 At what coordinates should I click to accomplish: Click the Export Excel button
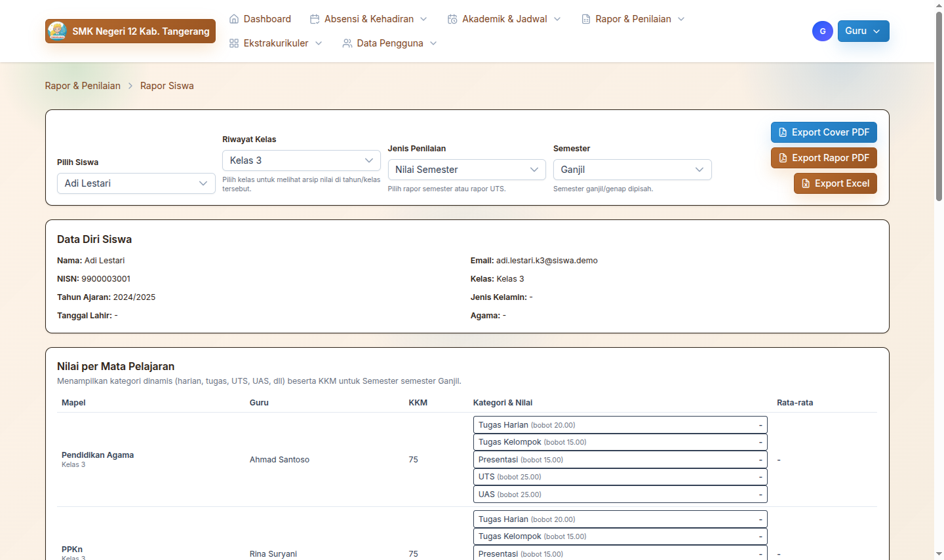tap(835, 183)
